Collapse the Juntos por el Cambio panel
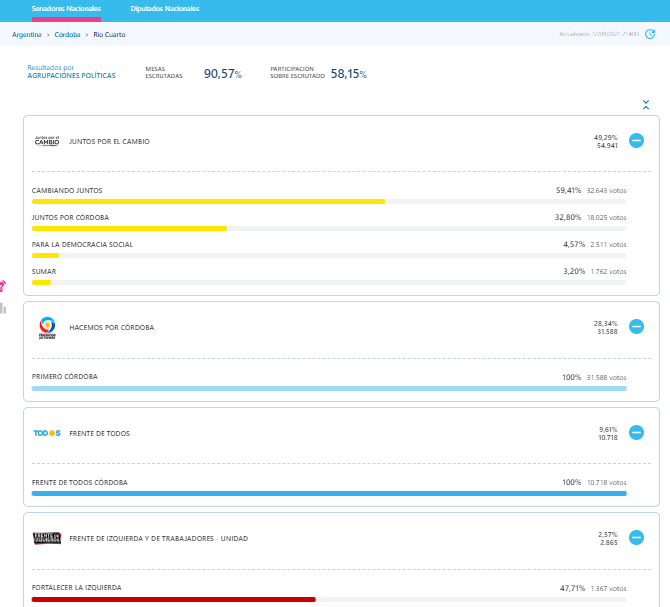Screen dimensions: 670x607 (x=636, y=141)
